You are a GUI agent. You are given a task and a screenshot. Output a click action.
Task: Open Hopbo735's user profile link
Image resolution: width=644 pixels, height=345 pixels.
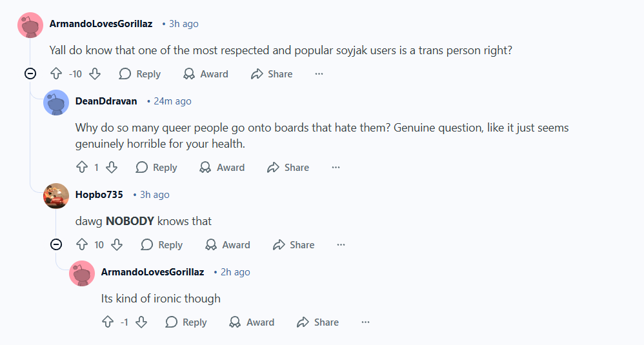(99, 195)
